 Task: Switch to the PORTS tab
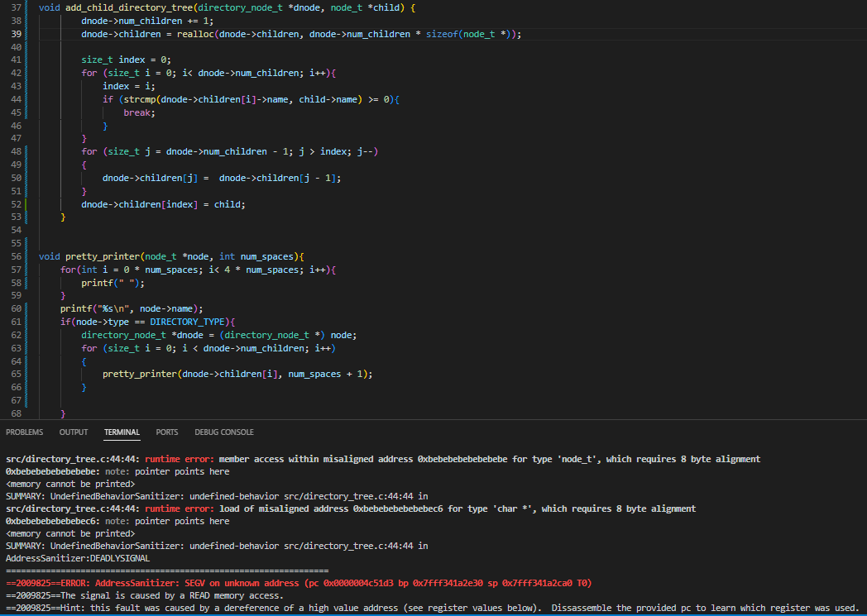pos(166,432)
